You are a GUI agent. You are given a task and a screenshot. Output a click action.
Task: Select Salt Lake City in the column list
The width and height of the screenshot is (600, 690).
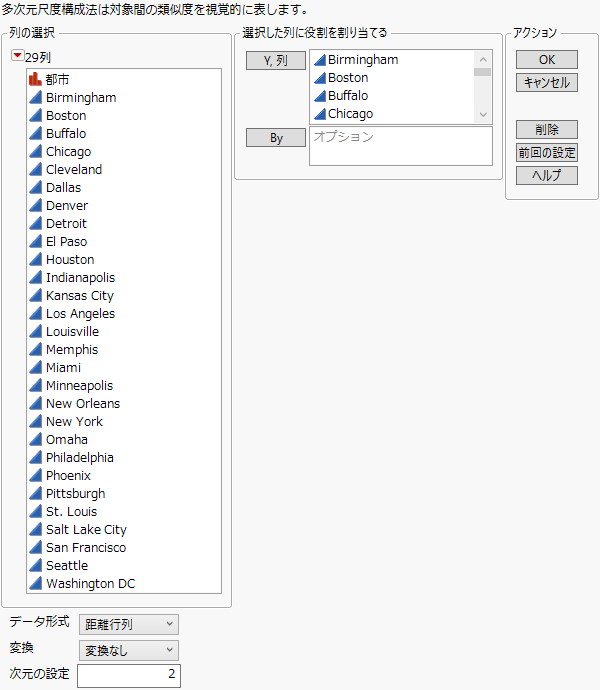tap(86, 530)
